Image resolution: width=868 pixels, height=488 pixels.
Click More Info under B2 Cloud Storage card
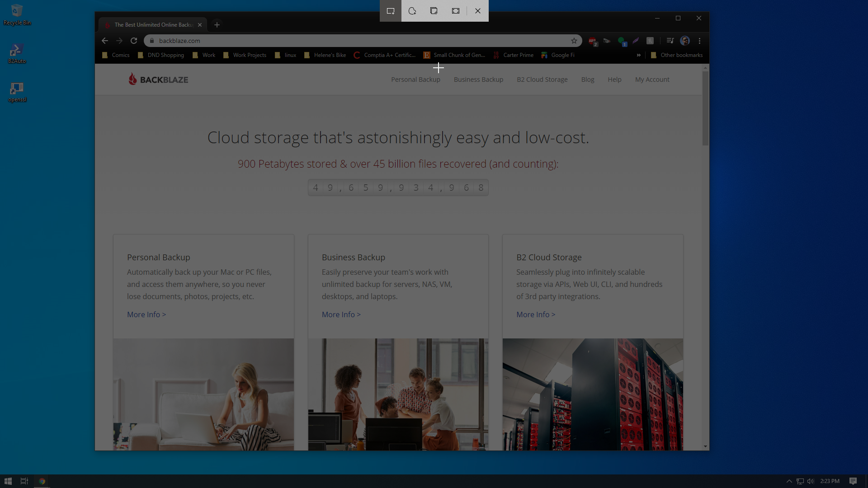(536, 314)
